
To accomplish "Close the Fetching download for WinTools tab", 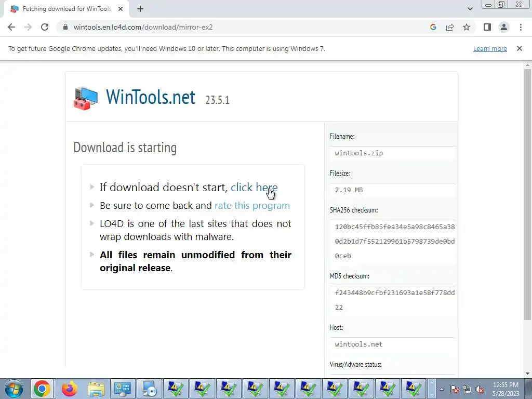I will click(121, 9).
